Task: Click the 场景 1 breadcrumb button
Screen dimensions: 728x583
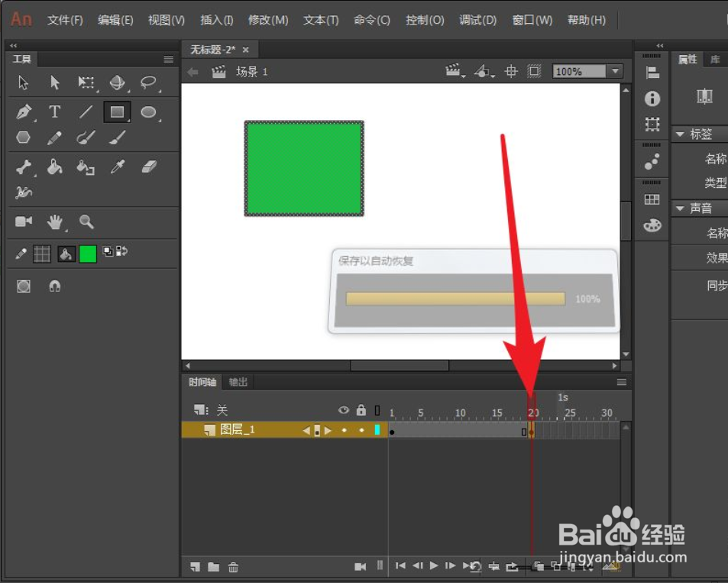Action: 251,71
